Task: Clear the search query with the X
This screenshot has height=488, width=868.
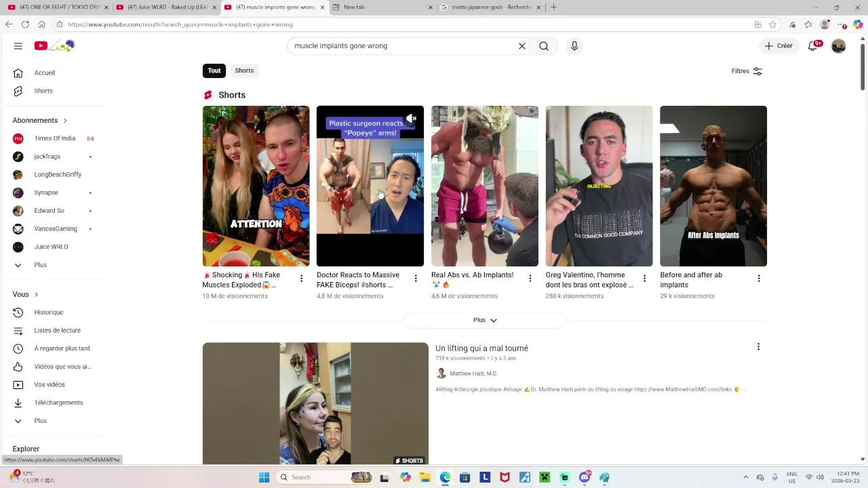Action: 522,46
